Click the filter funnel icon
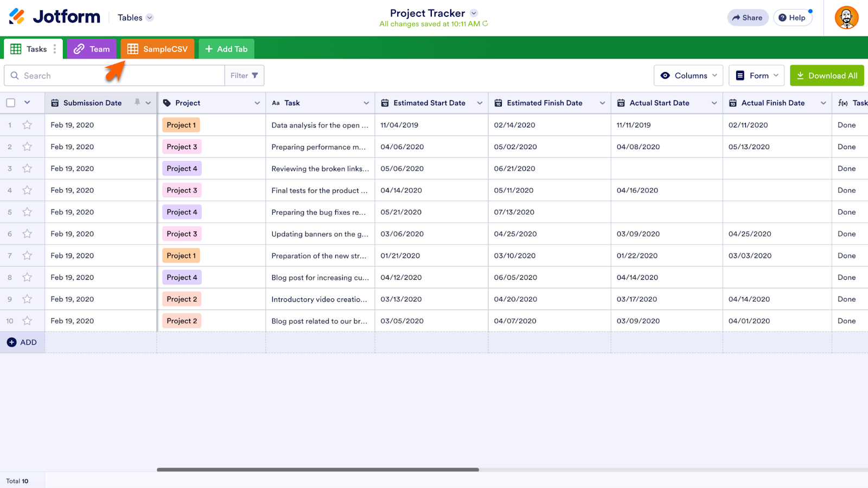The height and width of the screenshot is (488, 868). (x=255, y=75)
